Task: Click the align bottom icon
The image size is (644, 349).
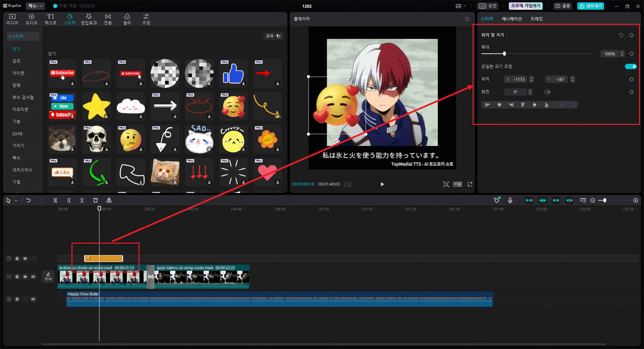Action: click(x=546, y=105)
